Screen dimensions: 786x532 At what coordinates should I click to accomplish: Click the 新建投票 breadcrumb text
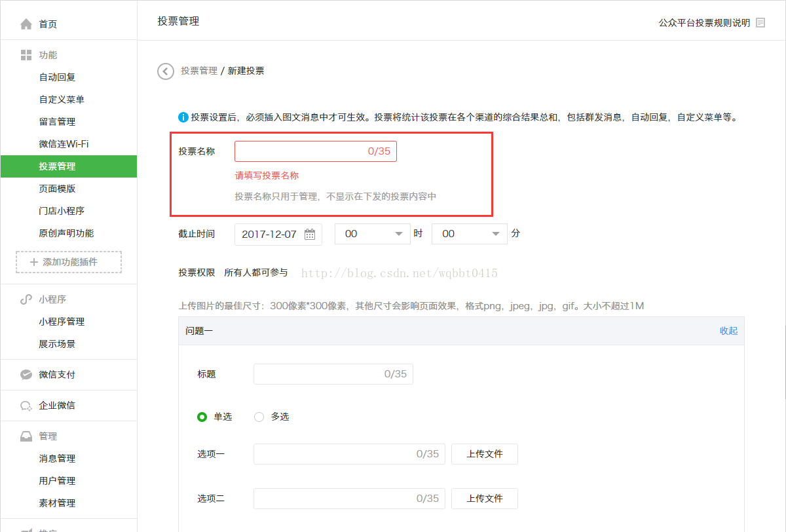(x=246, y=71)
